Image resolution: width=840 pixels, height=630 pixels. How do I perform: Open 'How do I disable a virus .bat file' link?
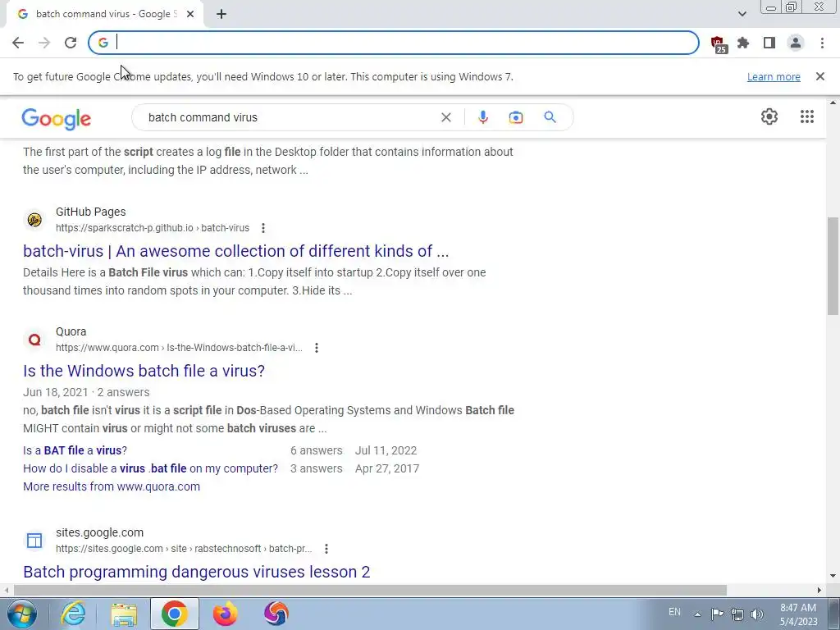coord(151,468)
